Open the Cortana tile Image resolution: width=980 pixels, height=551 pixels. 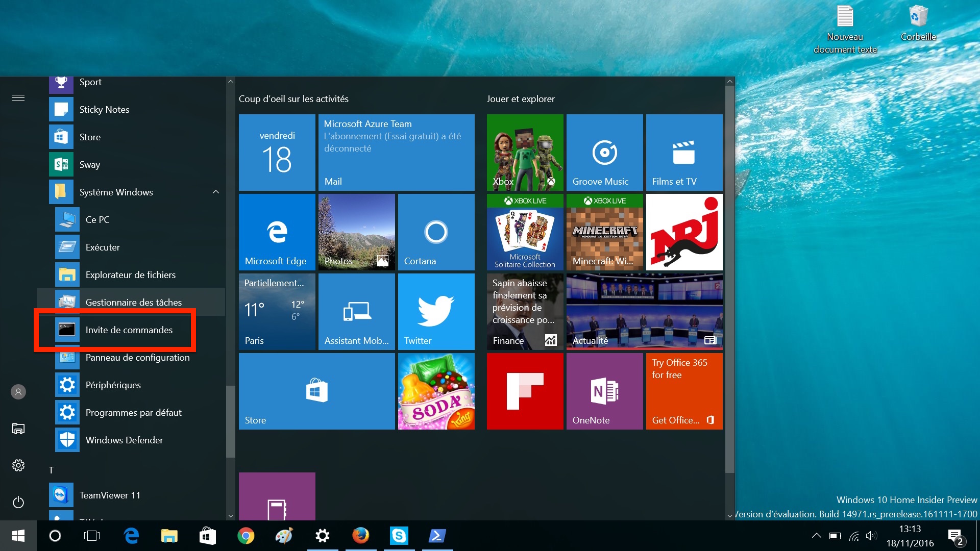436,232
